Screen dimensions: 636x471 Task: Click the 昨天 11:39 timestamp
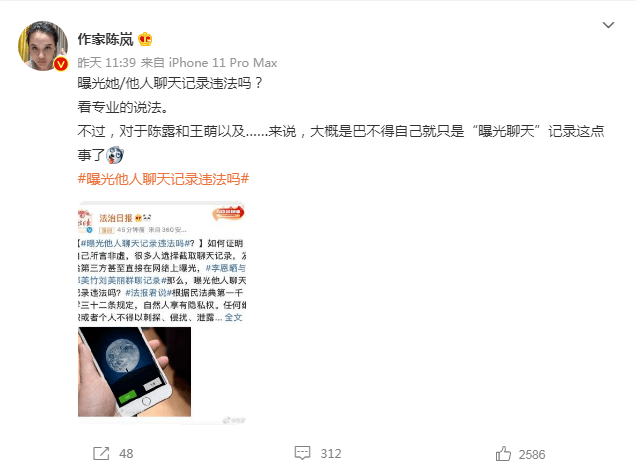(106, 62)
